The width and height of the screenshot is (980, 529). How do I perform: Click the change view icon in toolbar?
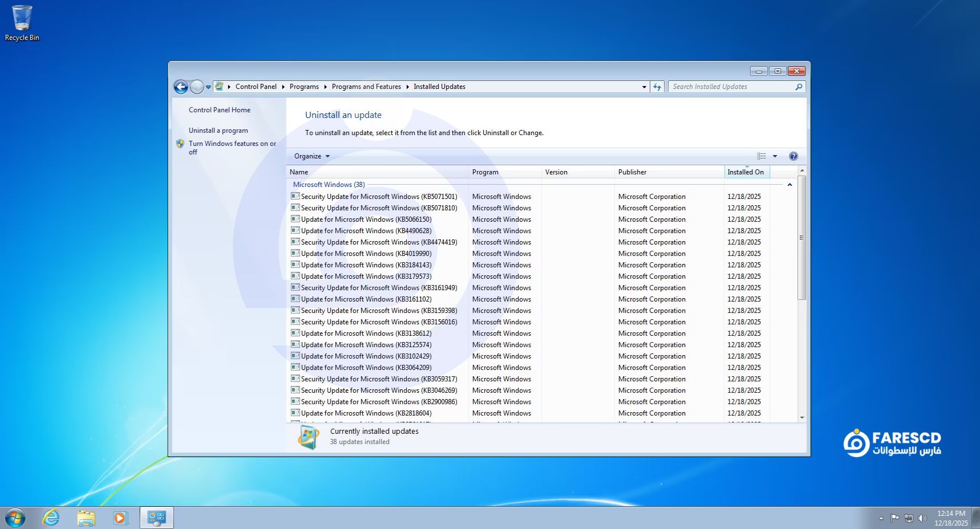tap(761, 156)
